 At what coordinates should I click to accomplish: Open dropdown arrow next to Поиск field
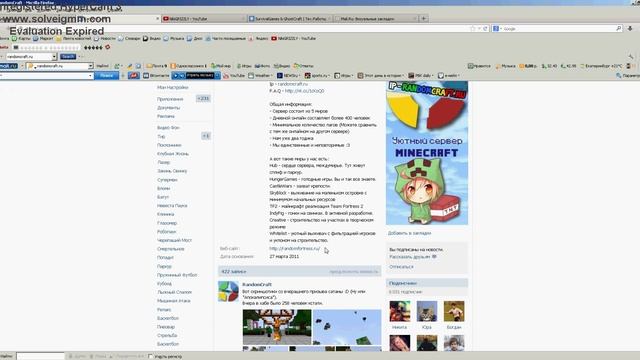click(90, 76)
